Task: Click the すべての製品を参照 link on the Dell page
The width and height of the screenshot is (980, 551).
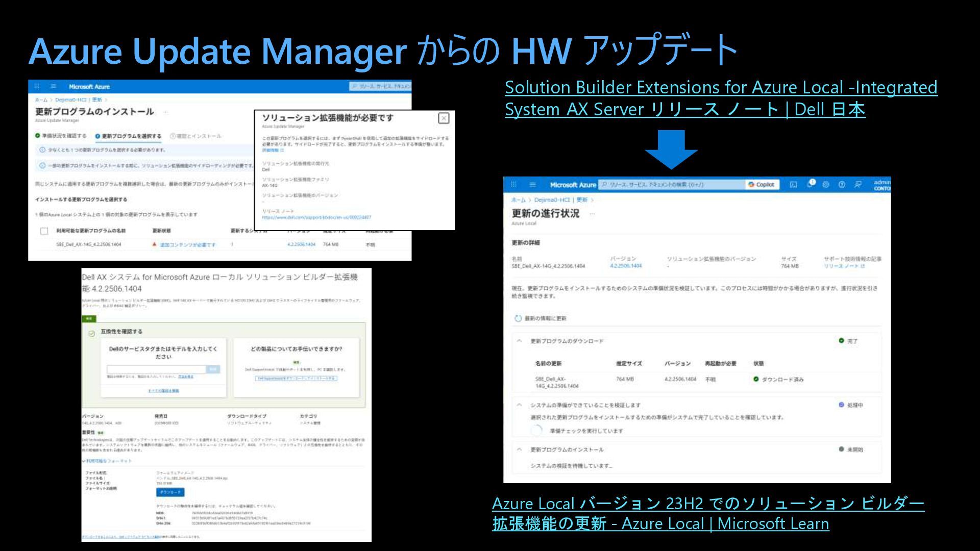Action: 163,391
